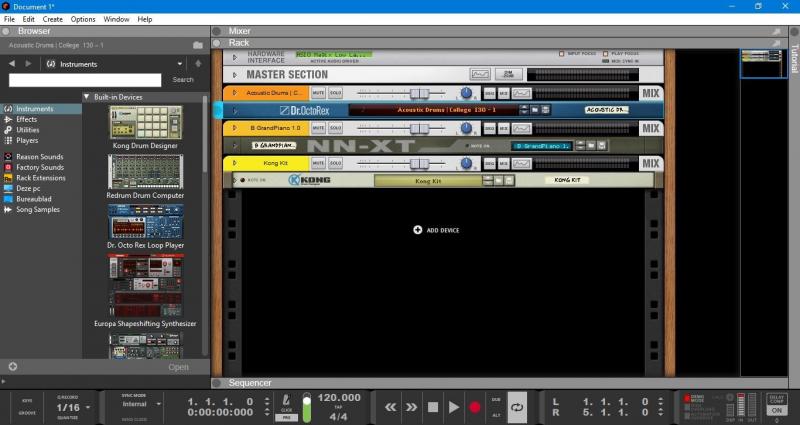Click the browser forward arrow
This screenshot has width=800, height=425.
29,64
